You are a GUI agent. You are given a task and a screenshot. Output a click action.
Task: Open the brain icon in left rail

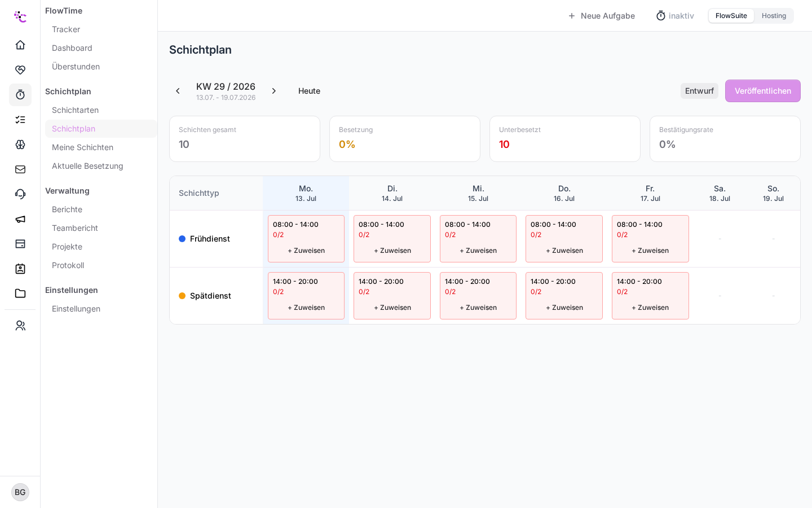20,144
